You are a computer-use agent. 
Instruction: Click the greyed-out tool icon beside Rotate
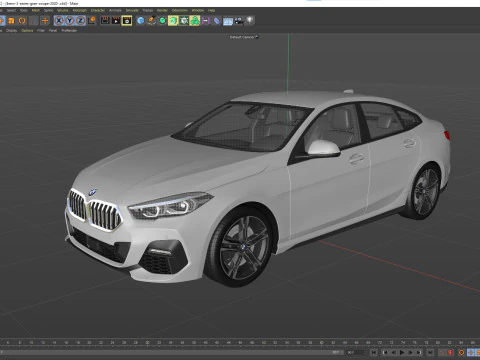[x=33, y=21]
